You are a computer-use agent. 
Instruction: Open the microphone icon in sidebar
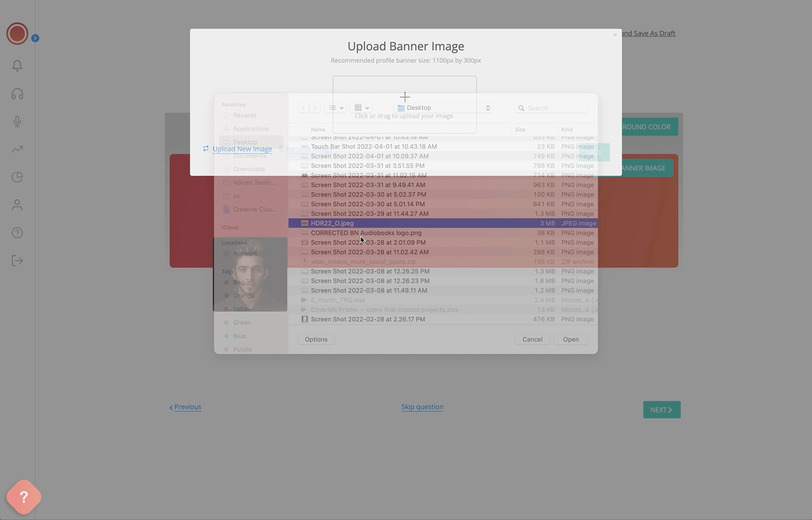tap(17, 121)
